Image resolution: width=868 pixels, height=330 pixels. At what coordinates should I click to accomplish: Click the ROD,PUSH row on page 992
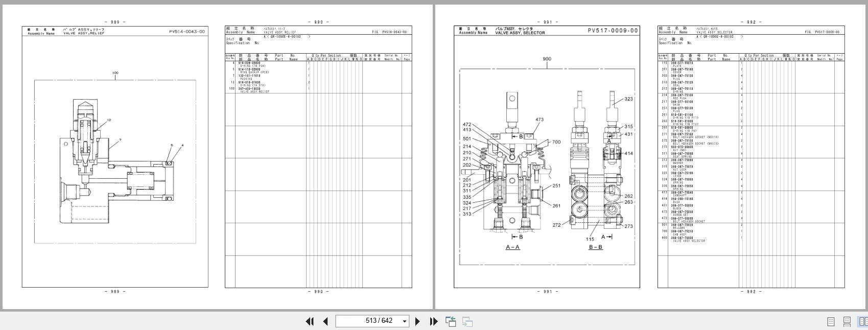(x=751, y=97)
